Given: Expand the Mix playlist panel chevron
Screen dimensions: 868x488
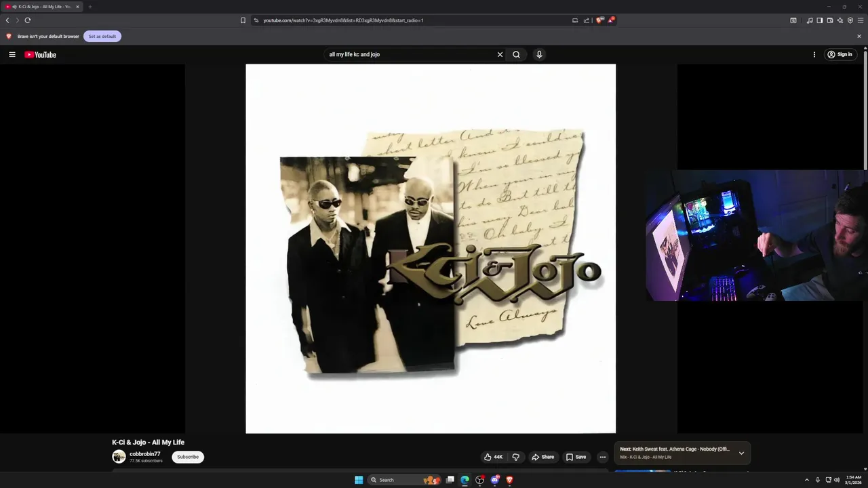Looking at the screenshot, I should click(741, 453).
